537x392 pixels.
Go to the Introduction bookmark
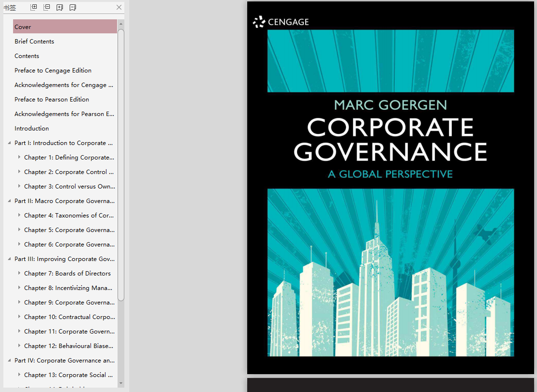pyautogui.click(x=31, y=128)
